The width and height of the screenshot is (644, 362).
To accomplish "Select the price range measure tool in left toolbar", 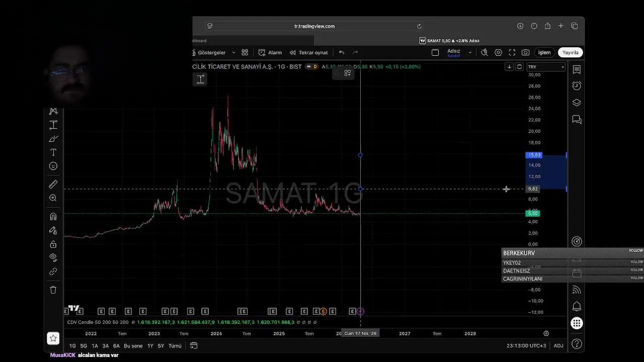I will tap(53, 125).
